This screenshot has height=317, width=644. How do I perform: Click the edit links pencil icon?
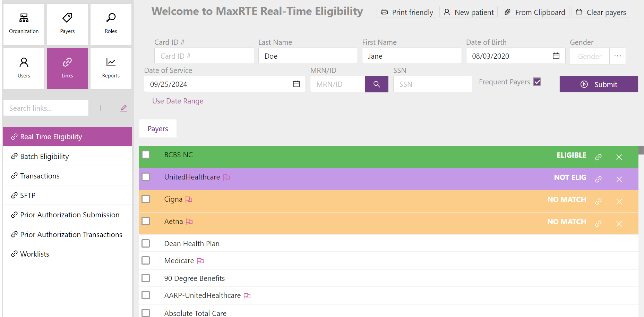(x=123, y=108)
